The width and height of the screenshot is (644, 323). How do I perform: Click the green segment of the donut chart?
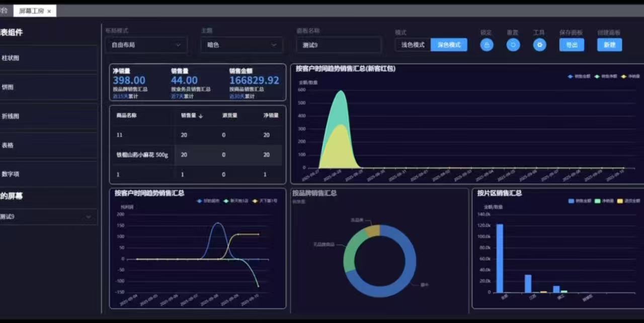point(352,249)
